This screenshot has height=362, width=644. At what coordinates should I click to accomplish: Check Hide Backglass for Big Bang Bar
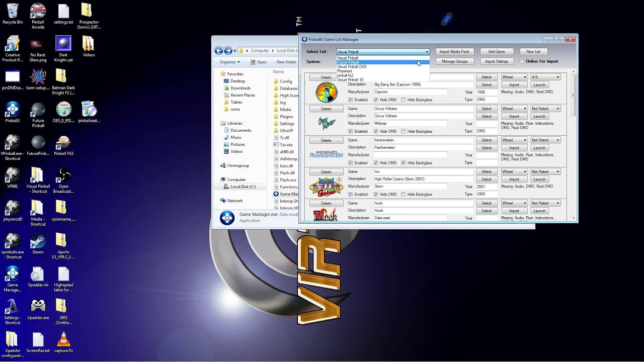[403, 100]
